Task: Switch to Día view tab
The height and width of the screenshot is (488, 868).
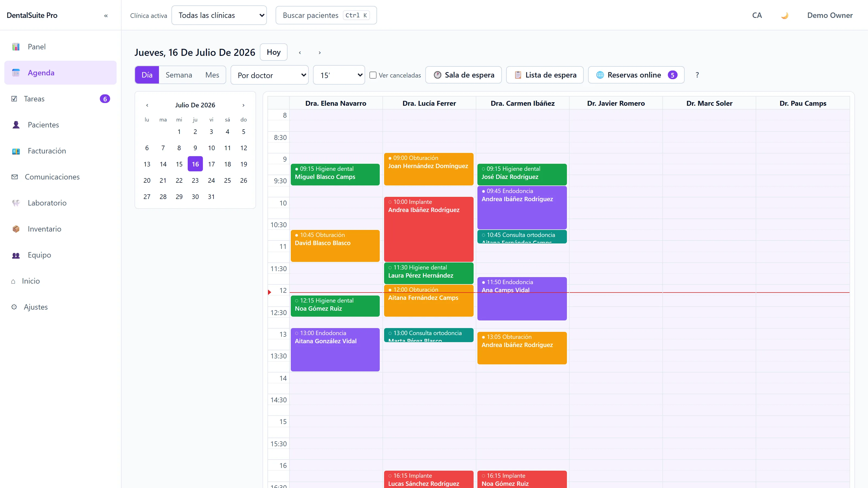Action: (x=147, y=75)
